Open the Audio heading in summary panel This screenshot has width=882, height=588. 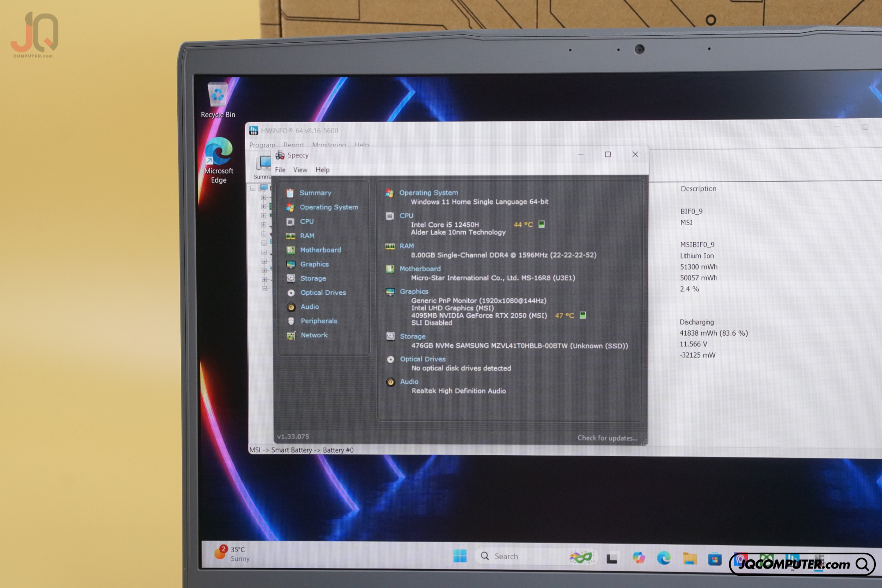409,382
